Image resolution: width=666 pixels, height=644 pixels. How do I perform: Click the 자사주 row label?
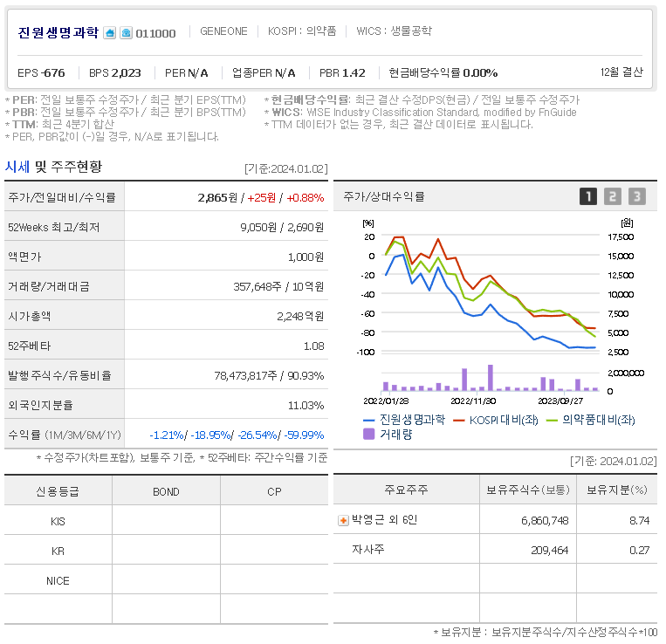click(368, 550)
